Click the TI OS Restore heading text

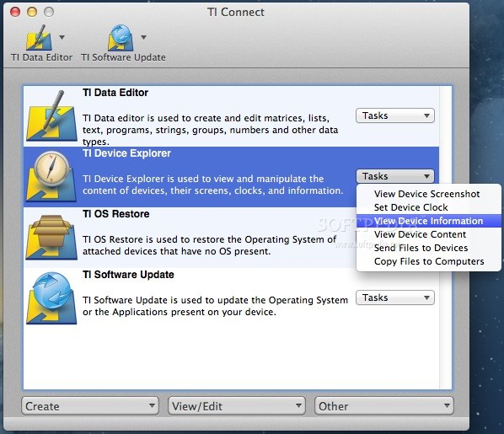tap(116, 214)
